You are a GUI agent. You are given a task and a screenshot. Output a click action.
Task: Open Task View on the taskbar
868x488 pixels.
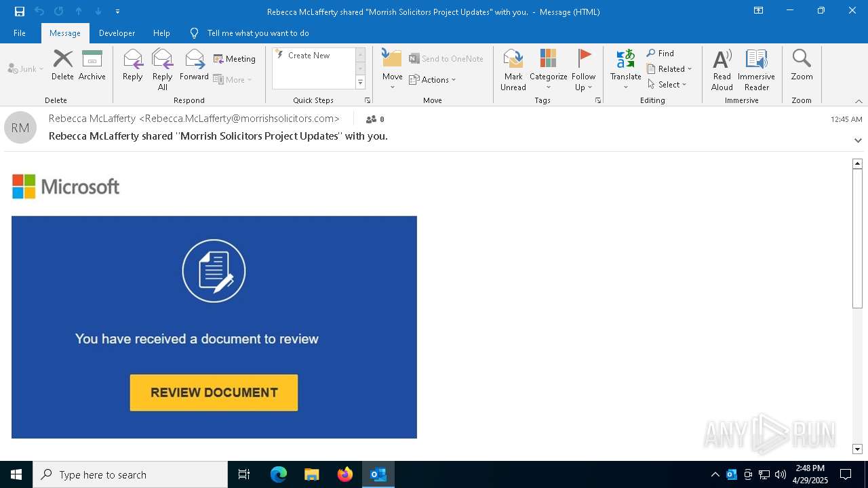[244, 474]
